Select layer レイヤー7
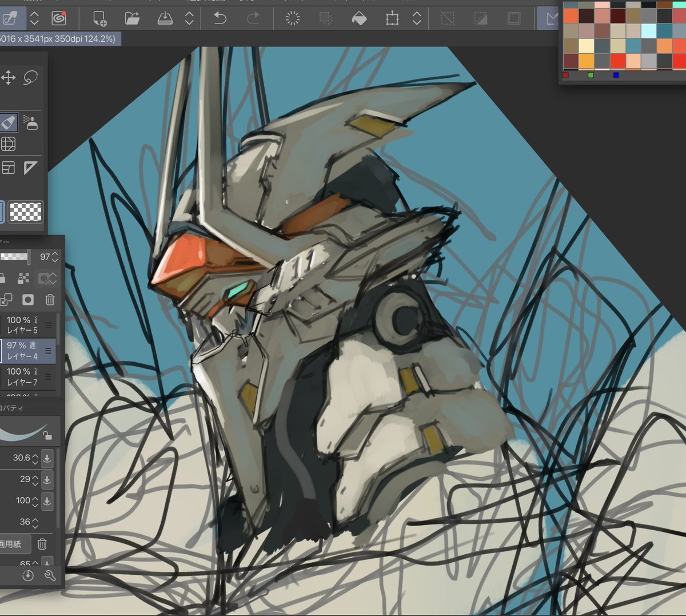This screenshot has width=686, height=616. click(x=27, y=376)
